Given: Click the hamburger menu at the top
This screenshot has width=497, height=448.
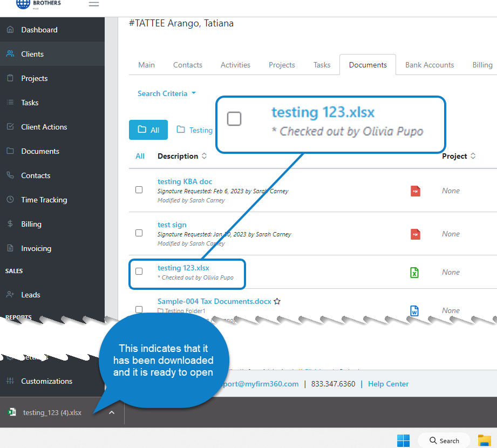Looking at the screenshot, I should 93,4.
